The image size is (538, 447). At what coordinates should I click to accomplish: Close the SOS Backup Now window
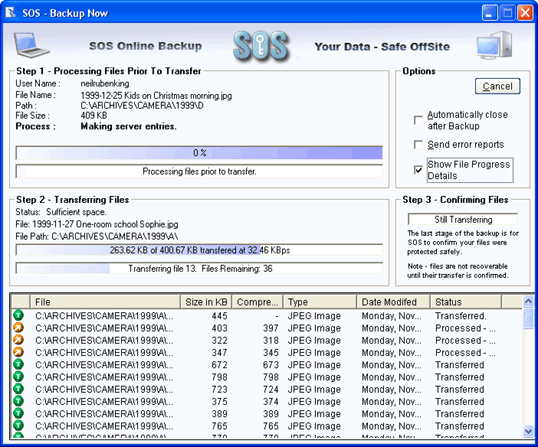coord(525,13)
